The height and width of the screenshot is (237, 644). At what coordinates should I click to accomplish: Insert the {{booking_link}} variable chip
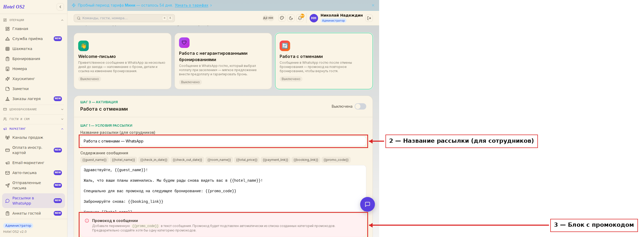306,160
